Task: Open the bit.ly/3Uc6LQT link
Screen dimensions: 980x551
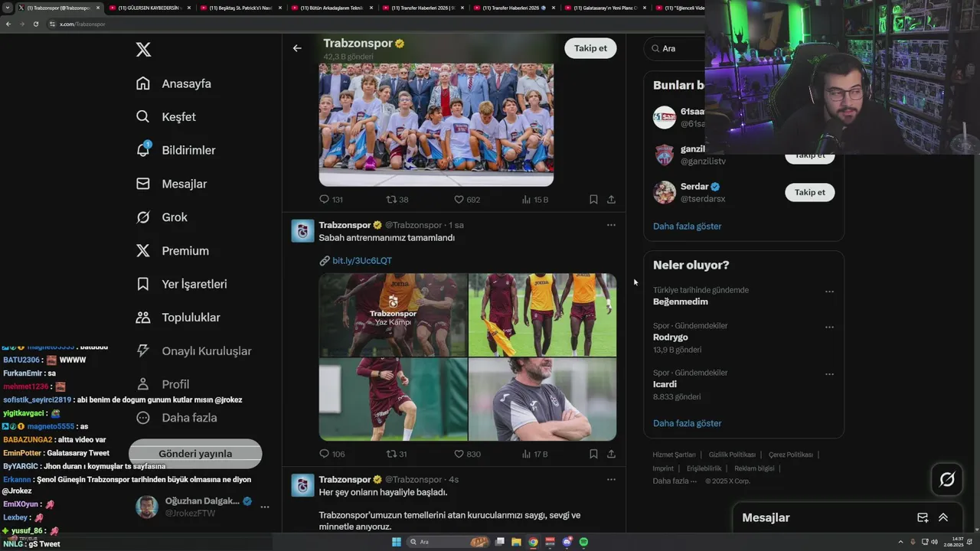Action: tap(361, 261)
